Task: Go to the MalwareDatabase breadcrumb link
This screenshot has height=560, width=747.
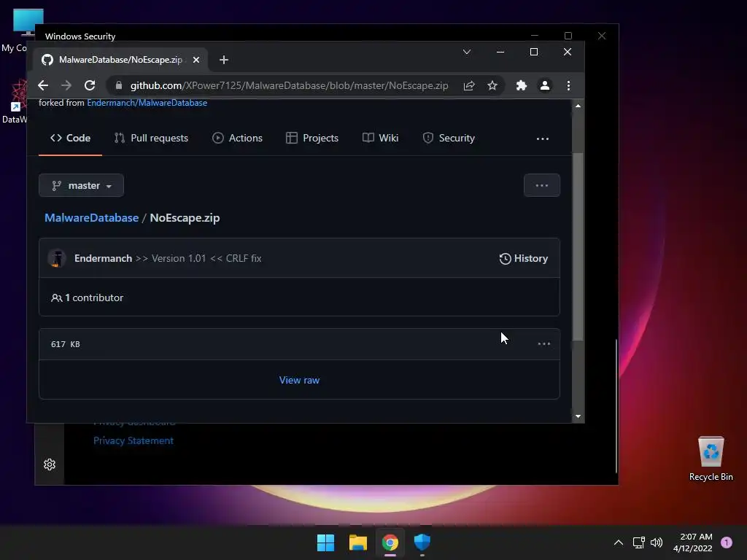Action: [91, 217]
